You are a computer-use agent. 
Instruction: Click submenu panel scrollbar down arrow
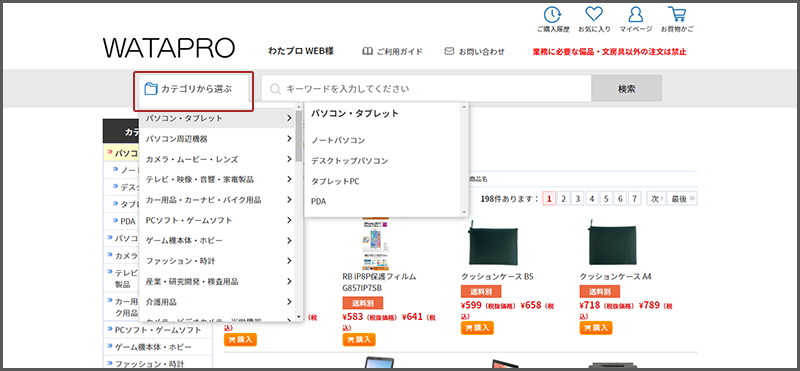tap(464, 212)
